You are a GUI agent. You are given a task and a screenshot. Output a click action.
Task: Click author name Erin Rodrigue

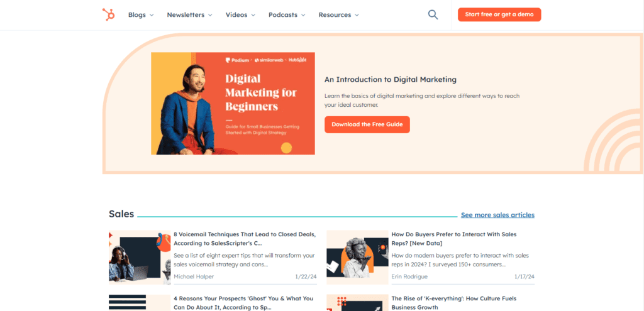409,276
